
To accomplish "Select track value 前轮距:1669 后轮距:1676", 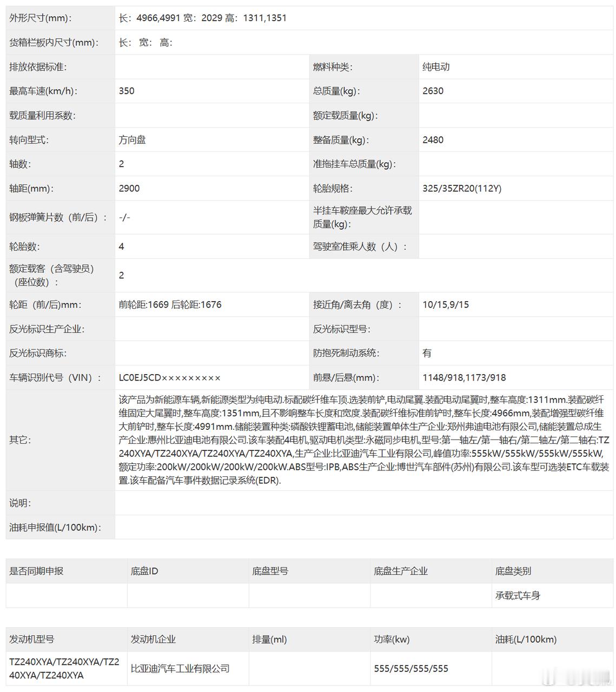I will click(170, 304).
